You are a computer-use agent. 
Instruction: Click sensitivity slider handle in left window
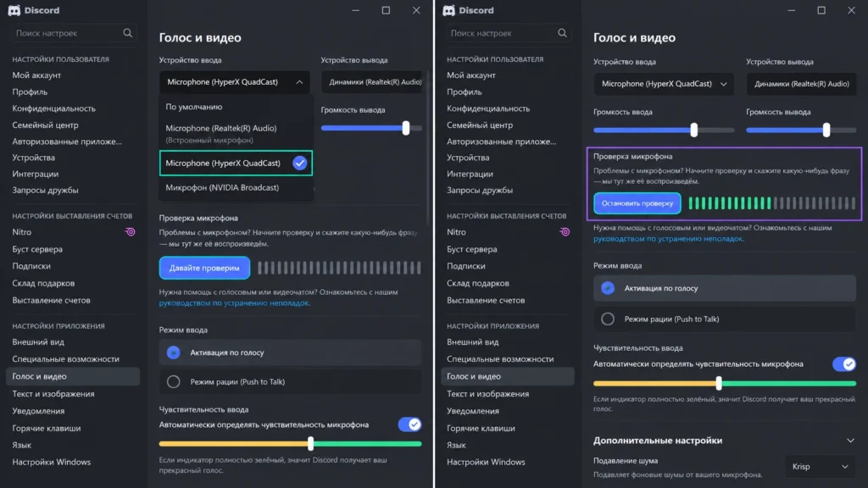pos(310,443)
